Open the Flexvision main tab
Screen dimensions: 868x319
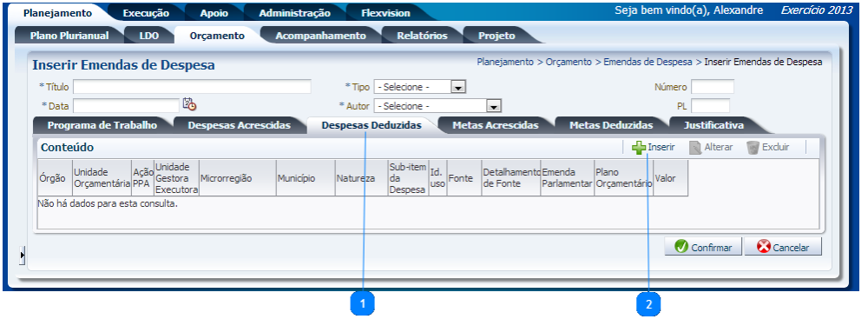point(385,13)
